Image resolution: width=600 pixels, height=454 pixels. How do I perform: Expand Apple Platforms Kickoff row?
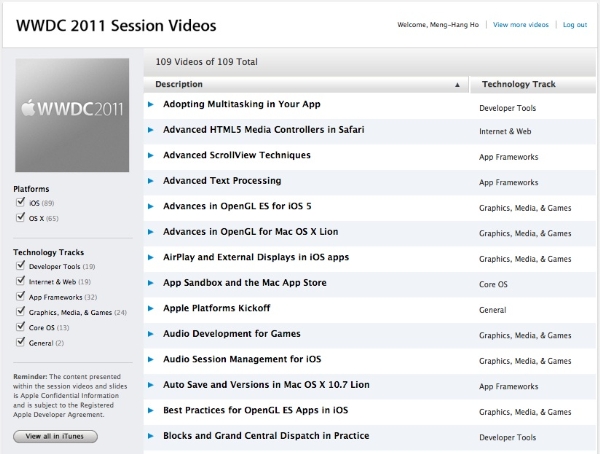pos(151,308)
